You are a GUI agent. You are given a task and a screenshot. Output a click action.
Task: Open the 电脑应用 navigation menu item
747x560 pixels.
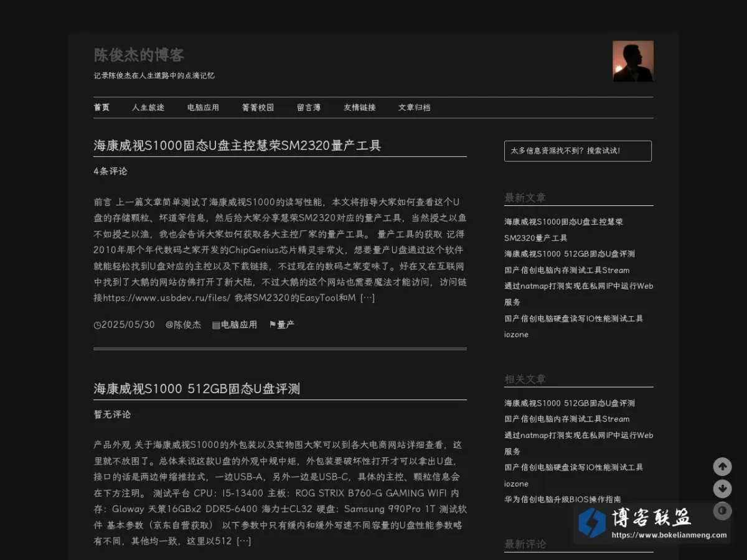203,108
